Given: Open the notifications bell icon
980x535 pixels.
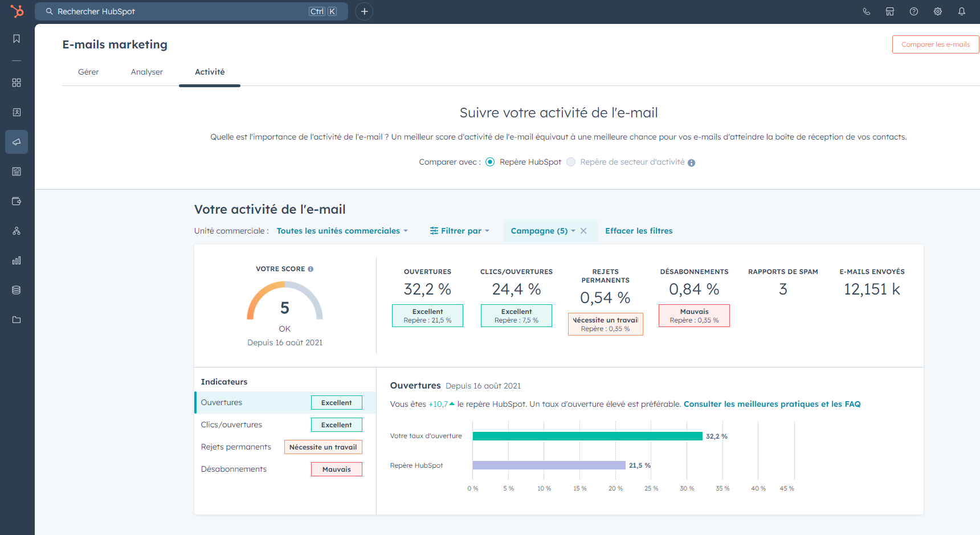Looking at the screenshot, I should click(962, 11).
